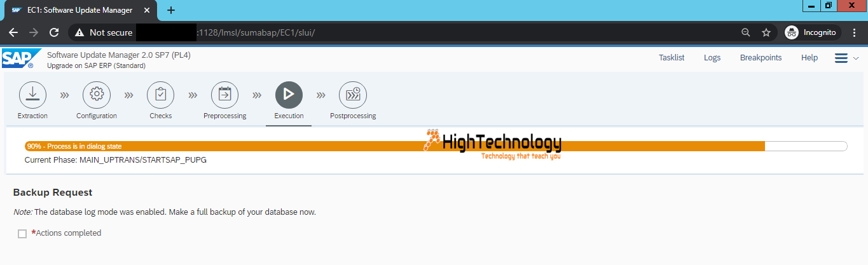Bookmark this page with star icon
The height and width of the screenshot is (265, 868).
766,32
